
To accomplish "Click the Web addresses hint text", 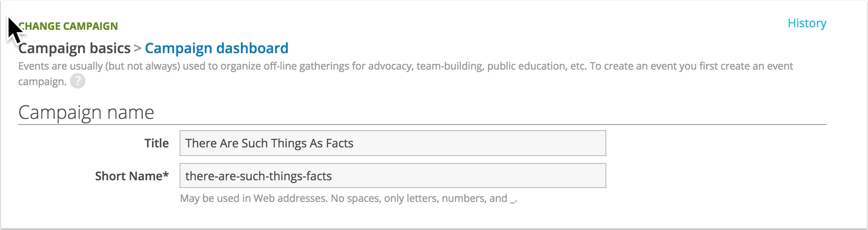I will (x=348, y=198).
